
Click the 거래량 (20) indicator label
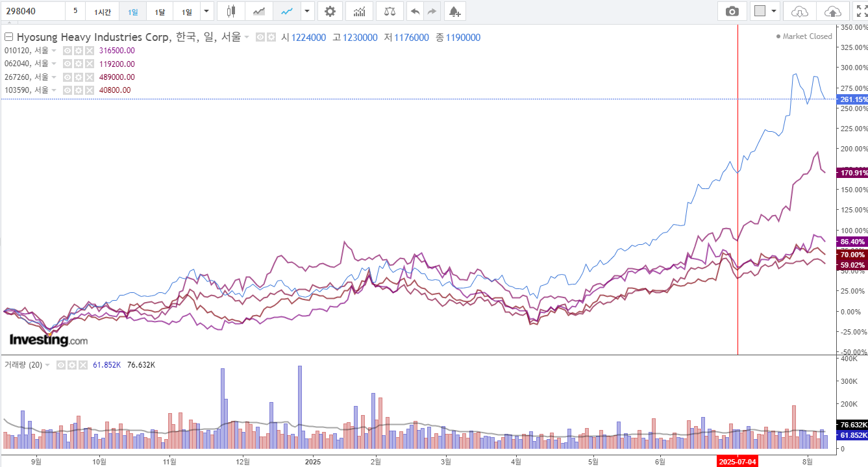coord(23,365)
